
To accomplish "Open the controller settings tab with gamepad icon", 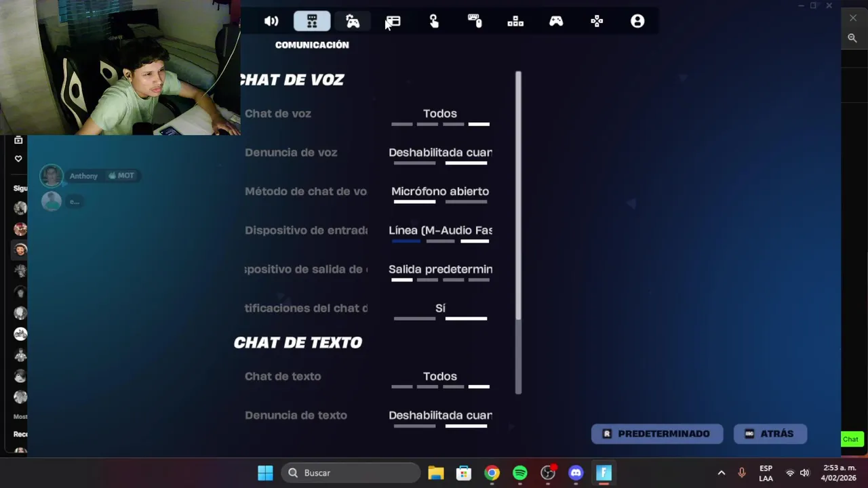I will (x=556, y=21).
